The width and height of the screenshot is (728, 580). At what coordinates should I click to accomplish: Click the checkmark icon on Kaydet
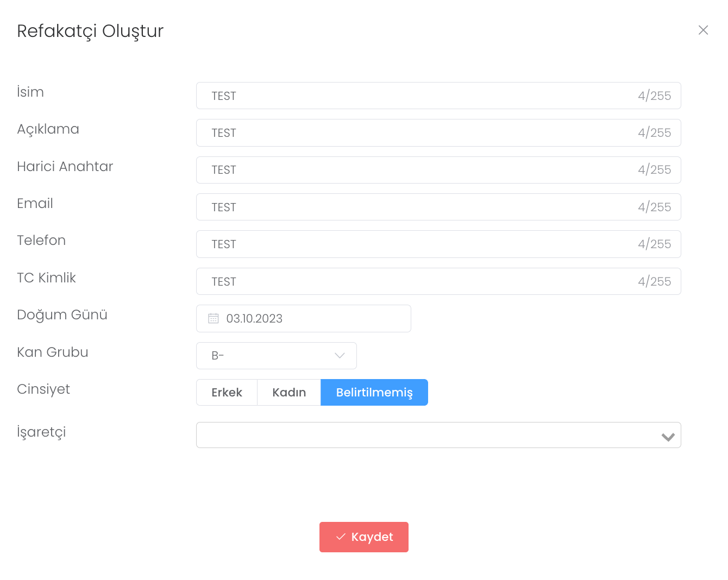pos(341,537)
